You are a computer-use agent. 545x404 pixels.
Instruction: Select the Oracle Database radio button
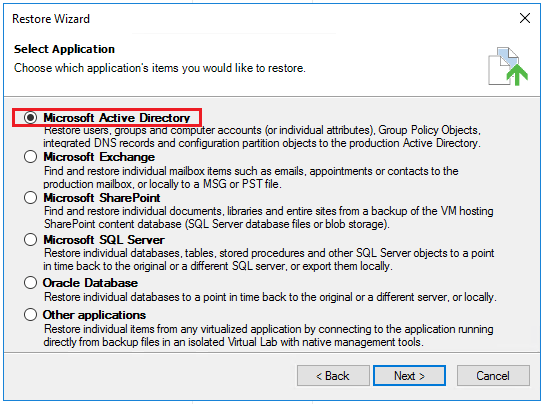[x=31, y=282]
